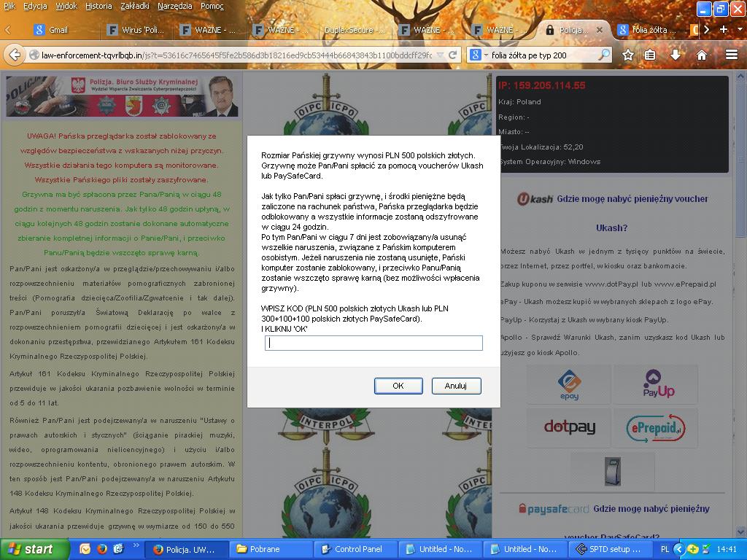
Task: Show the bookmarks list icon
Action: [x=650, y=55]
